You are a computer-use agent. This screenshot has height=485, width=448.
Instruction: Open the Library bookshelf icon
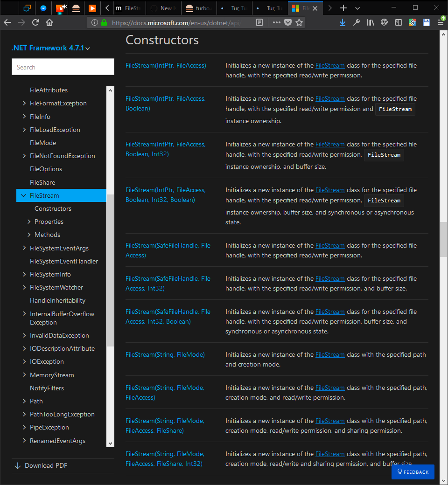[x=370, y=22]
